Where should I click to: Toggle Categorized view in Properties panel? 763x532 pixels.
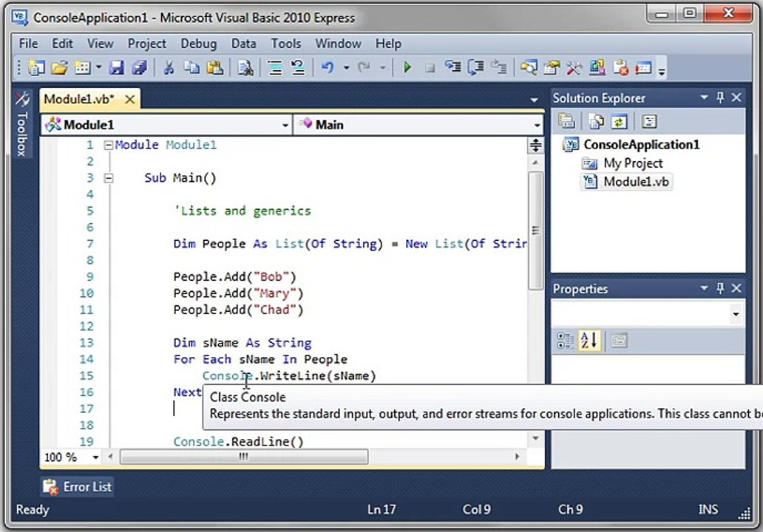pos(565,341)
